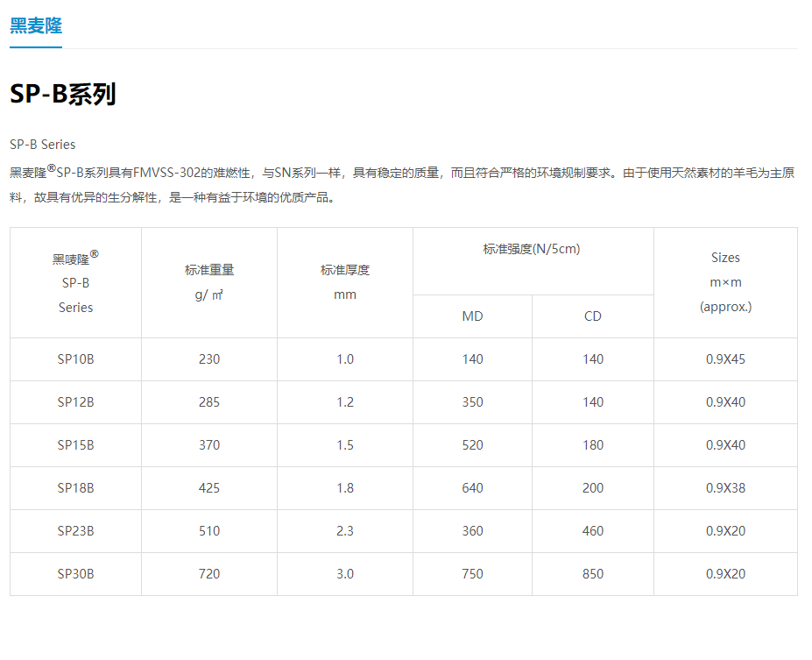Click the 标准重量 column header
Viewport: 812px width, 660px height.
209,282
